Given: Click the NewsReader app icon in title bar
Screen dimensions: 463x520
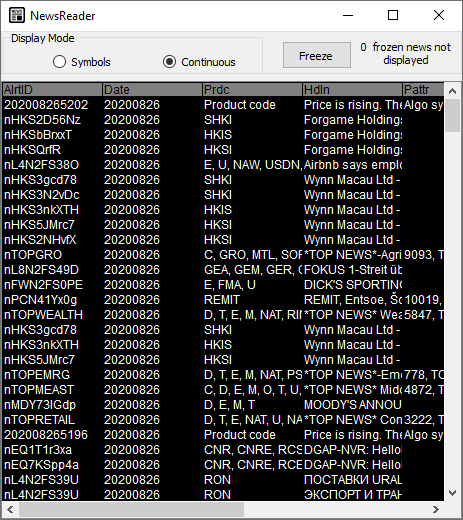Looking at the screenshot, I should pyautogui.click(x=16, y=15).
